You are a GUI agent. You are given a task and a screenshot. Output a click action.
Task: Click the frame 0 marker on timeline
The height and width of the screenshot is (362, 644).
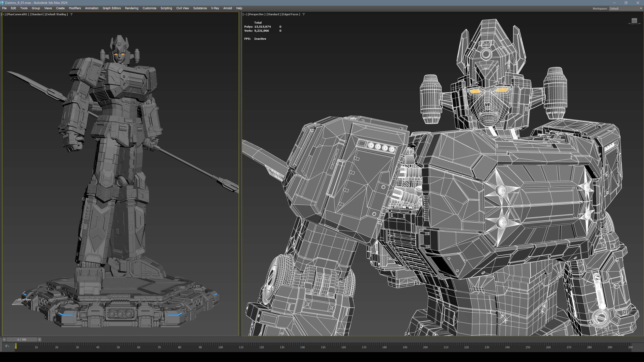[16, 346]
